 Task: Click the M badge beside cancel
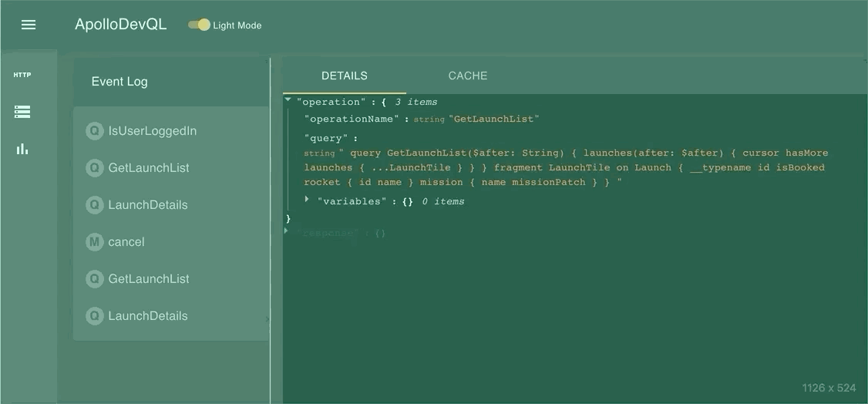pos(95,242)
